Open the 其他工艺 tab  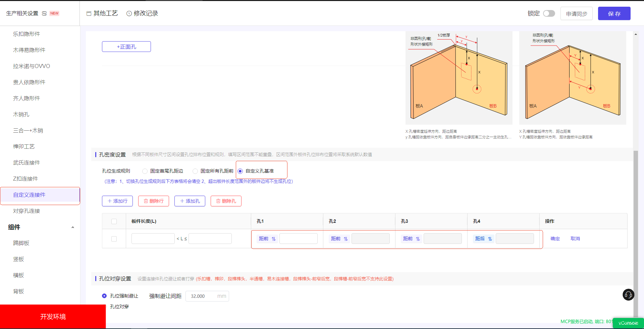click(x=102, y=13)
